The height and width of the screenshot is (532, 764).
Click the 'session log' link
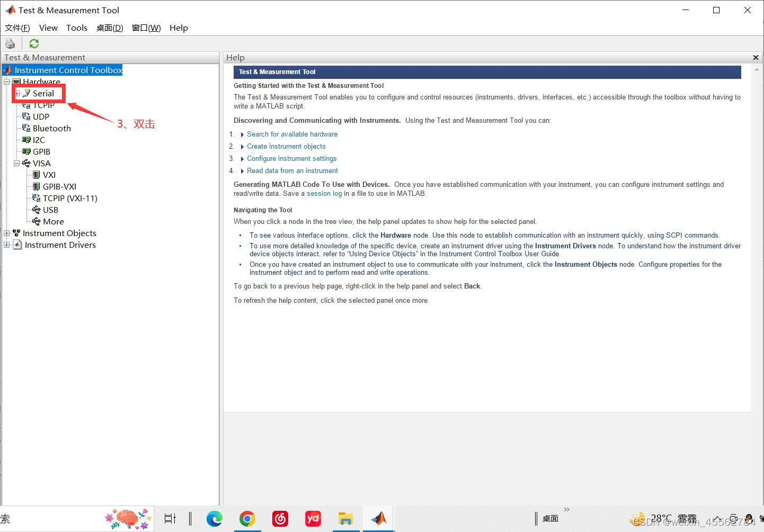click(324, 193)
